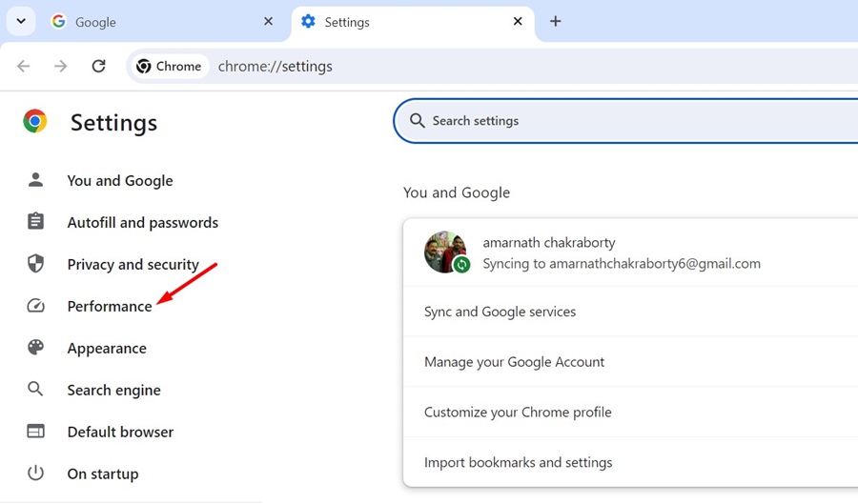Close the Google tab
This screenshot has height=504, width=858.
[268, 21]
